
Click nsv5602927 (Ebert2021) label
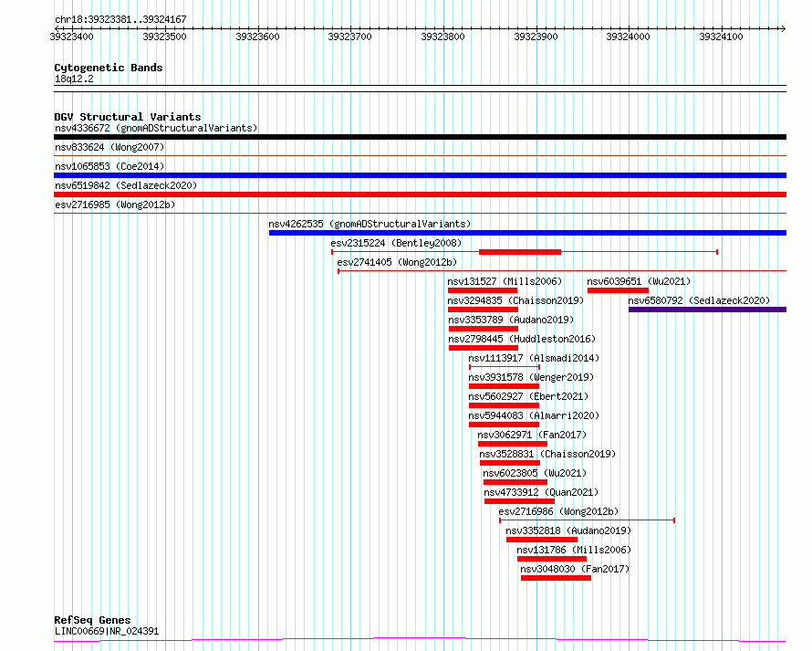[529, 396]
